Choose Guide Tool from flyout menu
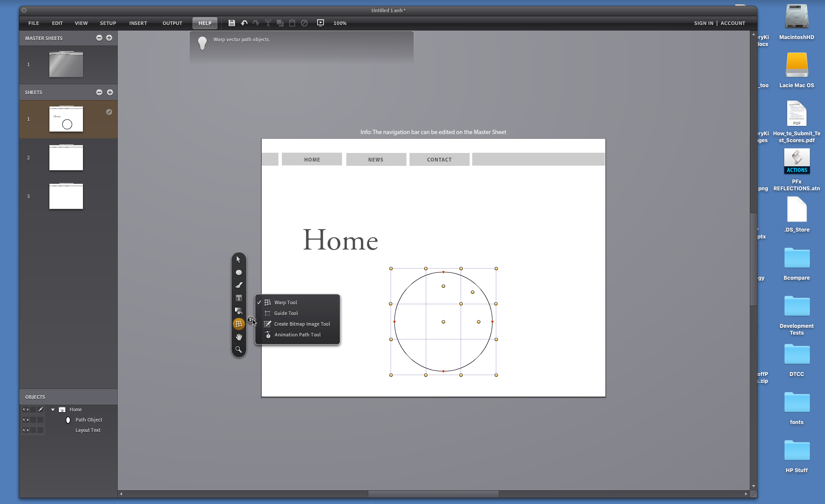This screenshot has height=504, width=825. [x=286, y=313]
